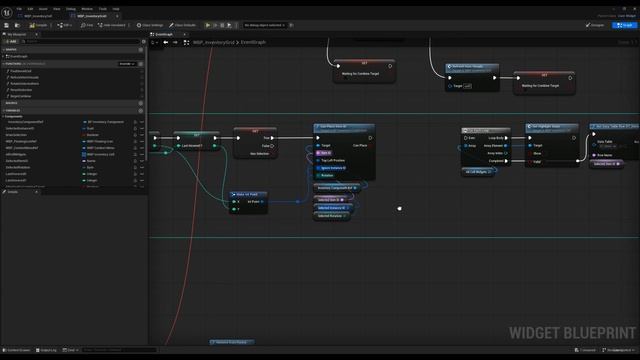The height and width of the screenshot is (360, 640).
Task: Go back in graph navigation history
Action: click(x=166, y=42)
